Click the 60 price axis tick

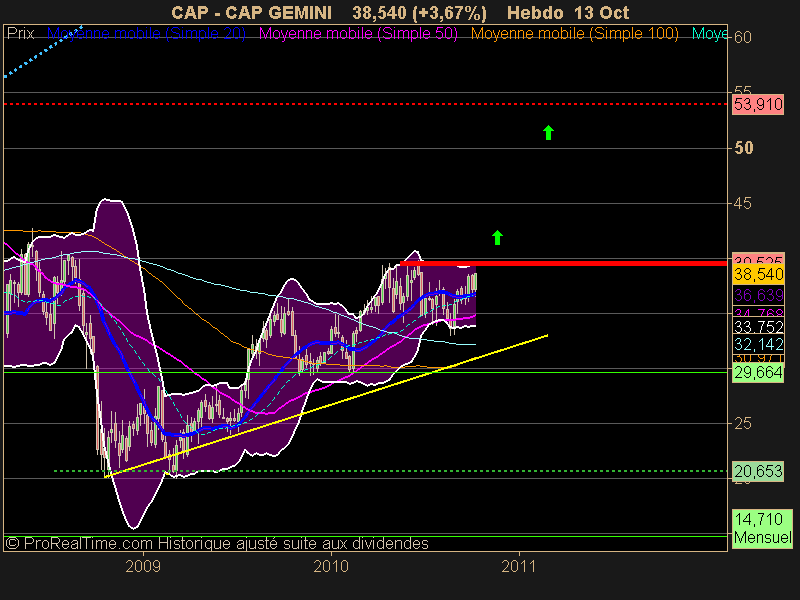(743, 37)
